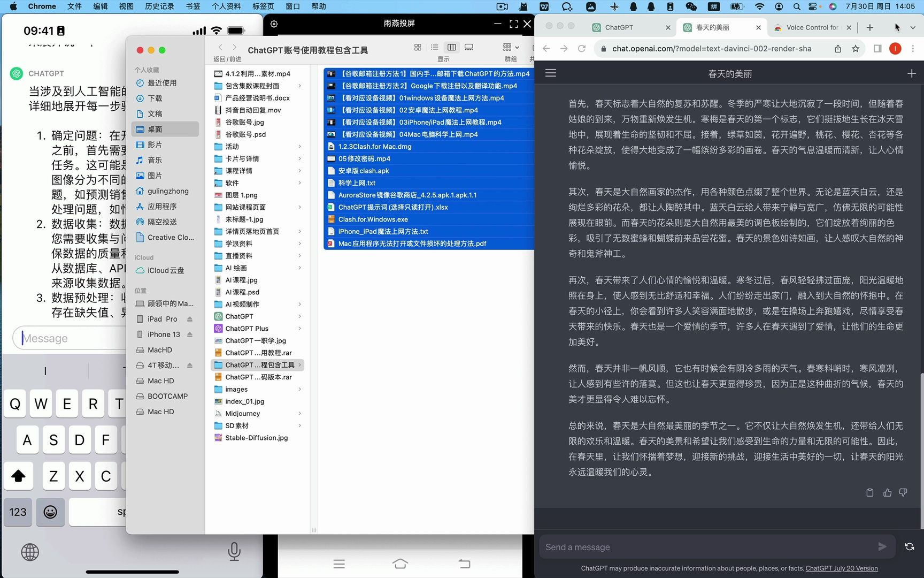Switch Finder to column view

(x=452, y=47)
